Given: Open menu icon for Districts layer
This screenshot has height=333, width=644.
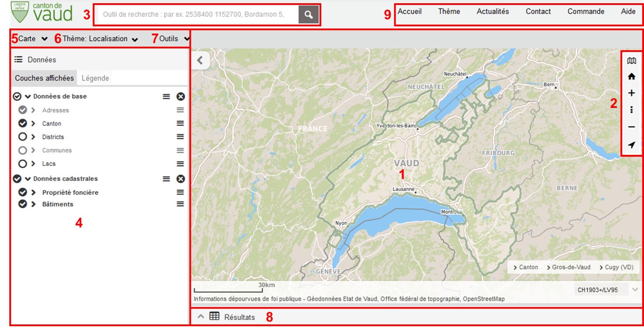Looking at the screenshot, I should click(x=180, y=137).
